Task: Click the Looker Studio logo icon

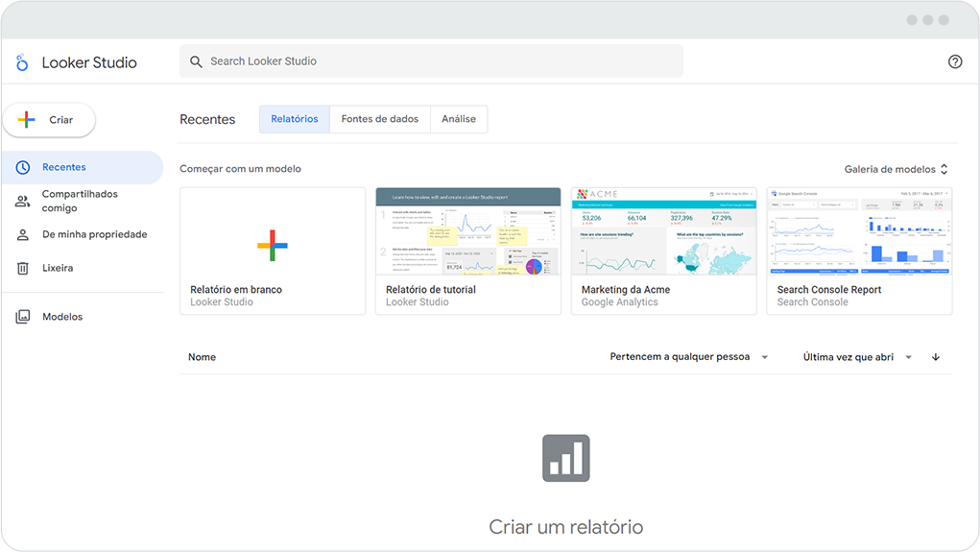Action: click(x=22, y=62)
